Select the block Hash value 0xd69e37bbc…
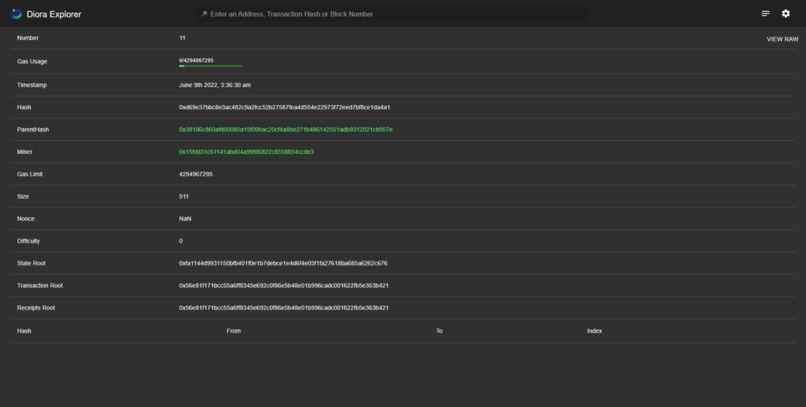 284,107
